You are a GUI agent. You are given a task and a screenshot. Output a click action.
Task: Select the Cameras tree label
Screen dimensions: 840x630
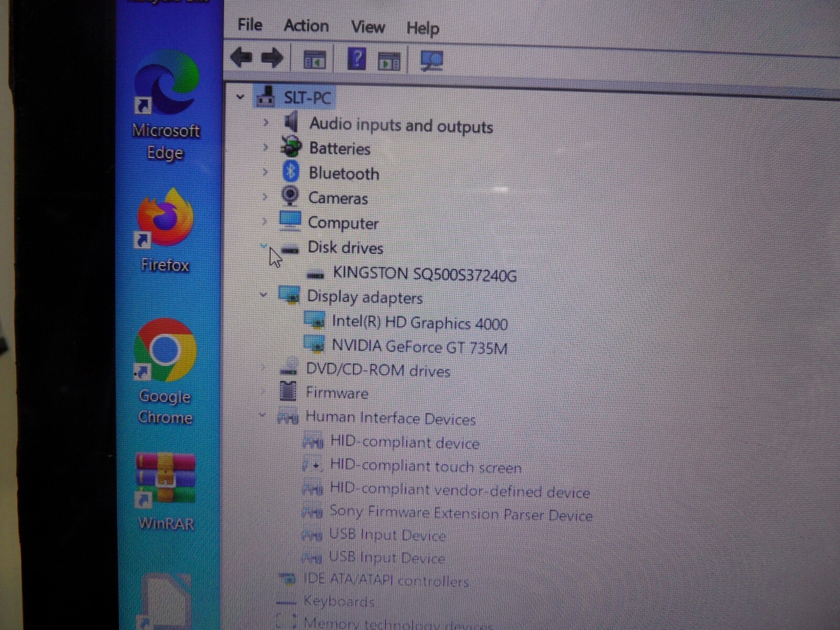[338, 198]
